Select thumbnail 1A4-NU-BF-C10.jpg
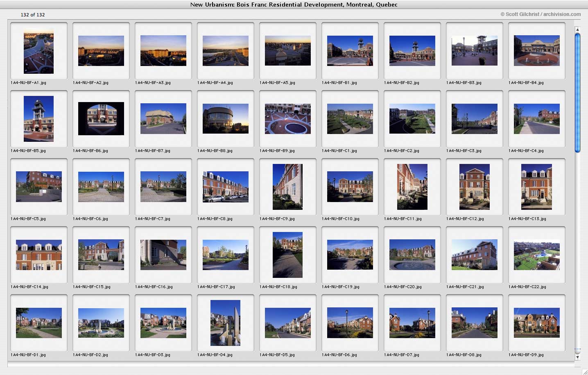Image resolution: width=588 pixels, height=375 pixels. pos(350,187)
